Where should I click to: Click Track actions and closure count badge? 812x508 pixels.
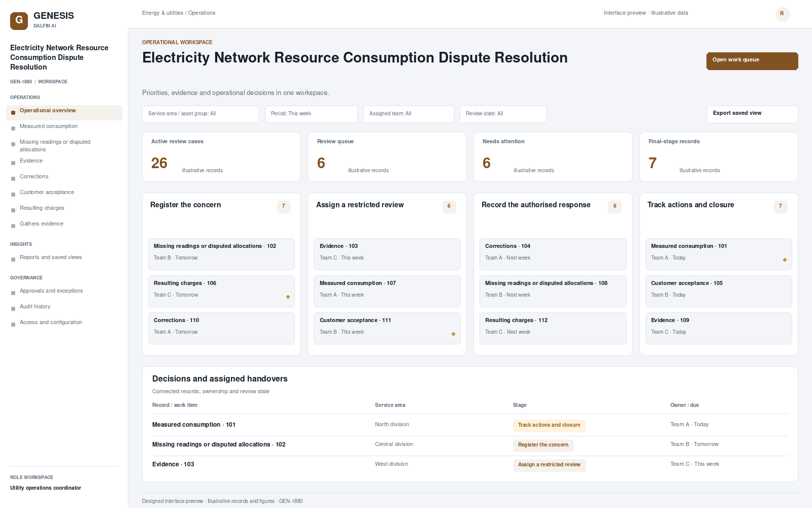point(781,206)
